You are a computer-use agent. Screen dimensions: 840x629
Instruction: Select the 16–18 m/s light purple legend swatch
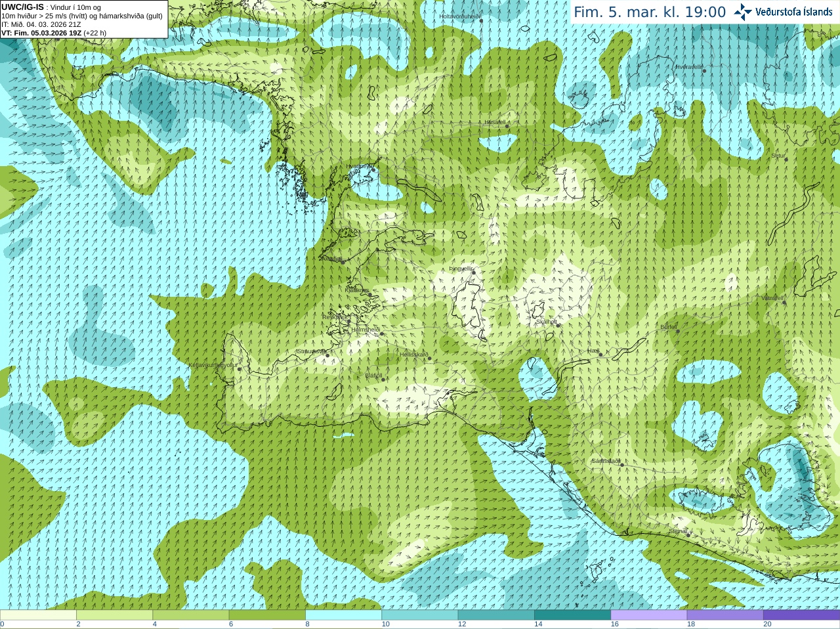coord(648,615)
